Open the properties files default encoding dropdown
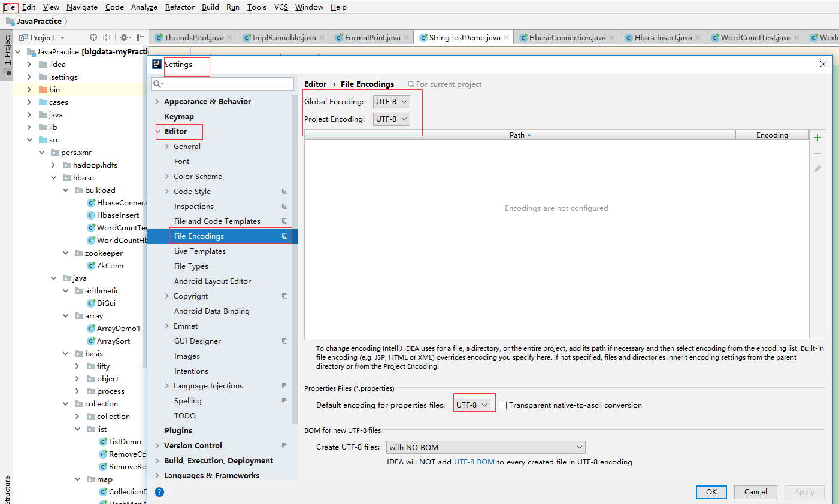The width and height of the screenshot is (839, 504). (x=472, y=405)
